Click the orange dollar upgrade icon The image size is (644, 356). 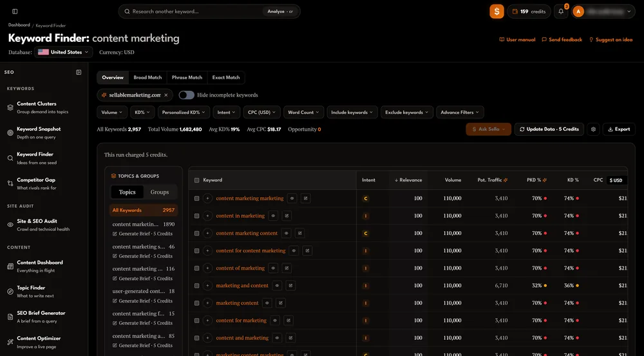point(497,12)
